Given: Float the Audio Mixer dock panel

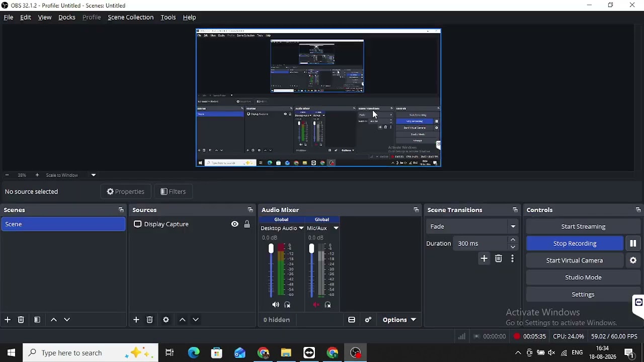Looking at the screenshot, I should (416, 210).
